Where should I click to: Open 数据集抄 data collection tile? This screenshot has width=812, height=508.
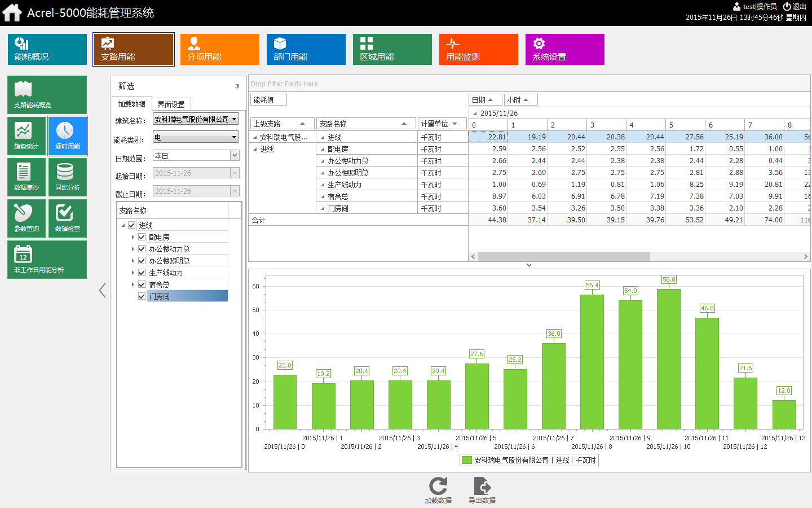tap(27, 177)
